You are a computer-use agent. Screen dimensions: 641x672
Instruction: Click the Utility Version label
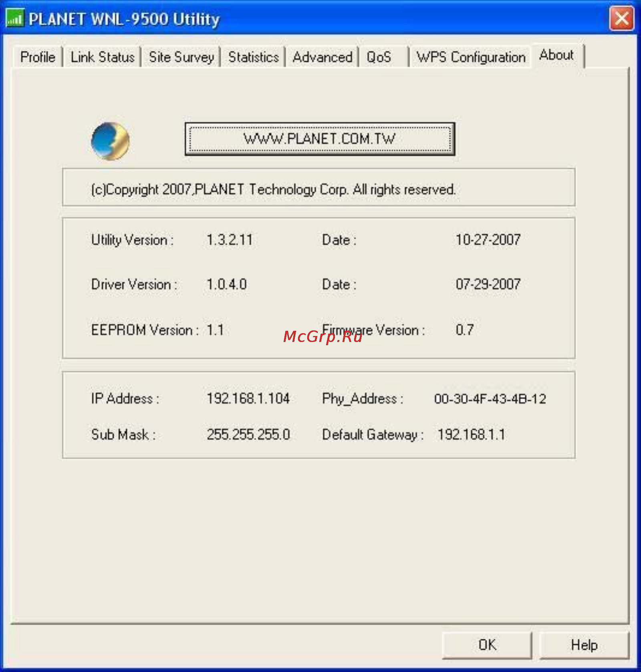point(132,240)
